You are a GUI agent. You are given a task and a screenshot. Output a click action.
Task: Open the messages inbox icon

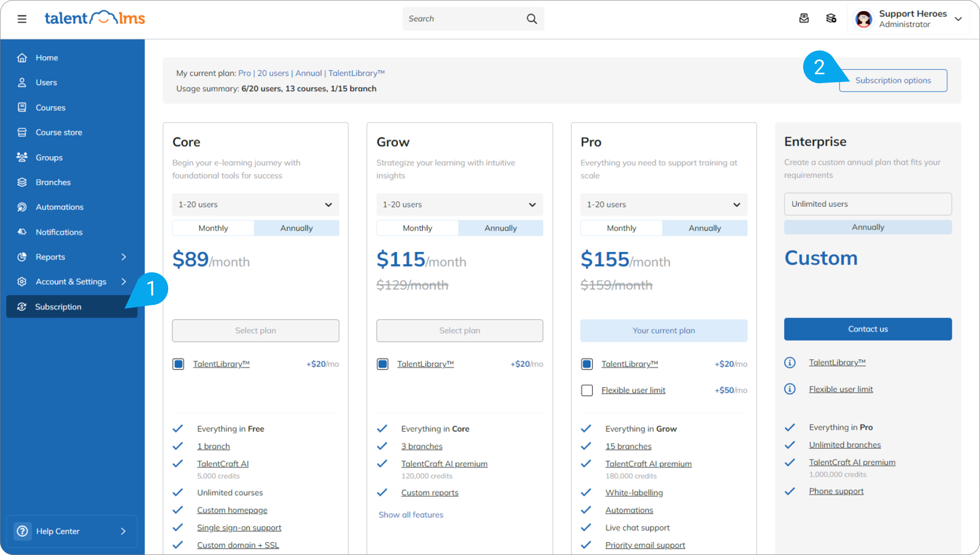coord(804,18)
